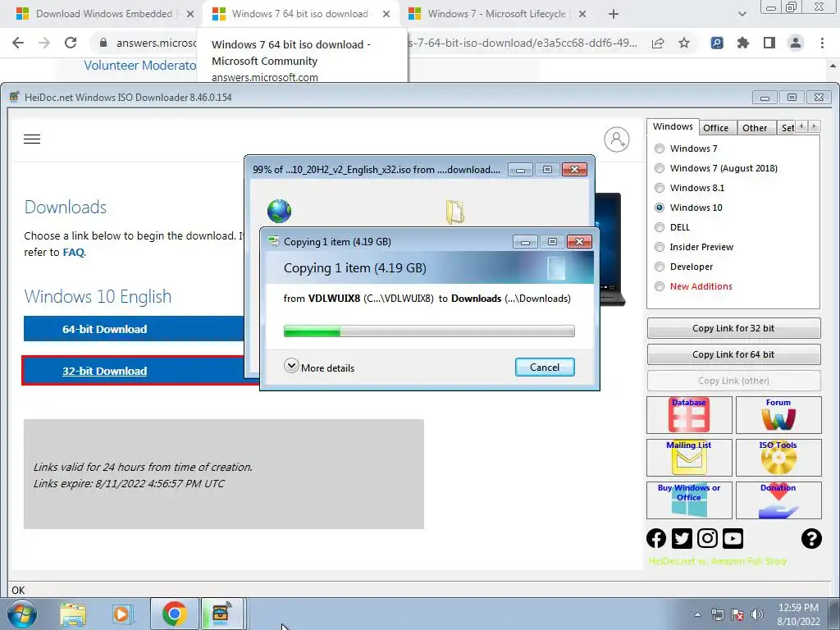The image size is (840, 630).
Task: Select the Windows 10 radio button
Action: 660,208
